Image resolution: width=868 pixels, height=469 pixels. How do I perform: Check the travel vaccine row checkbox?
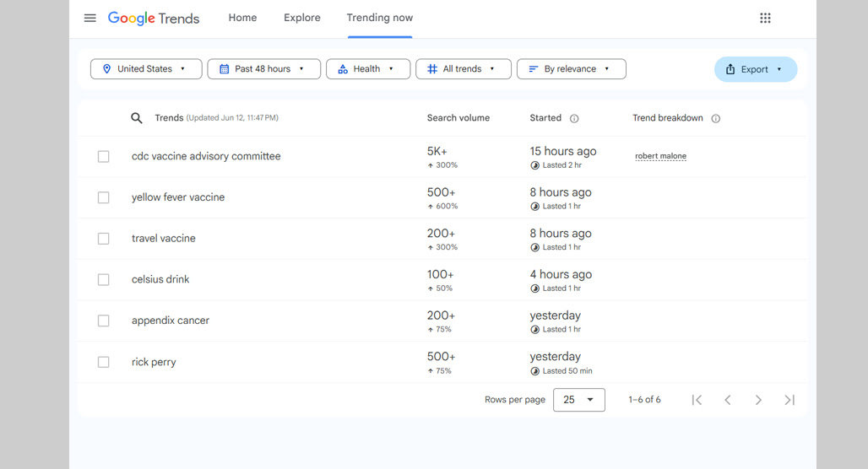(x=104, y=239)
